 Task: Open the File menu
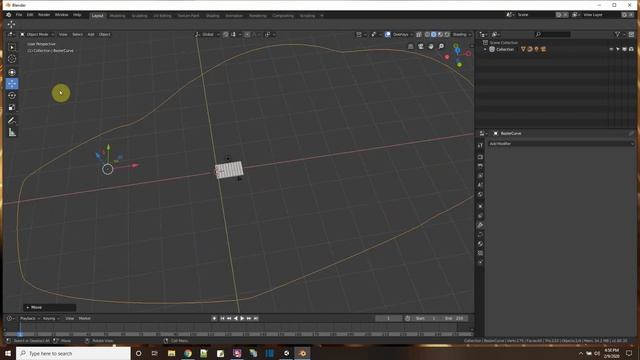click(19, 15)
